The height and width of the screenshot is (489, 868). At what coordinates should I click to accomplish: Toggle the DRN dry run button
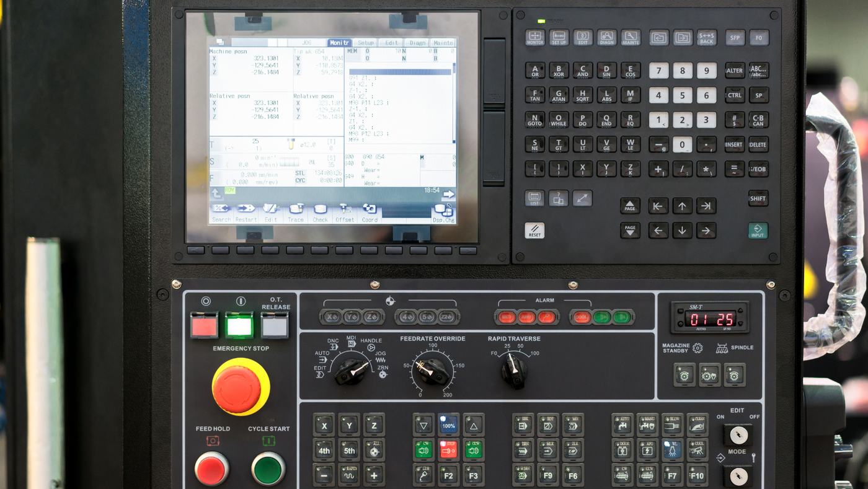[523, 449]
